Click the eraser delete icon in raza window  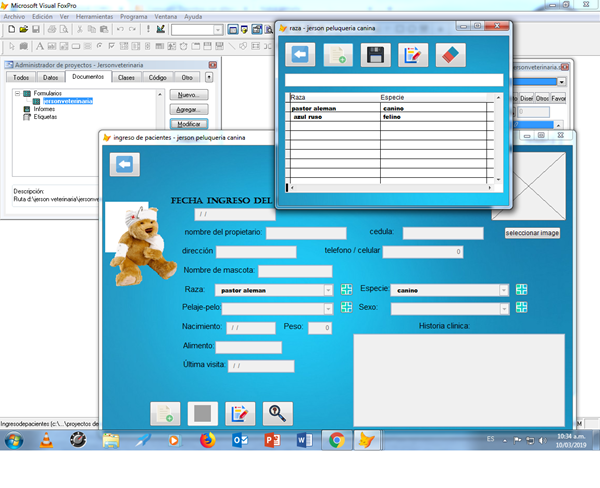[450, 55]
